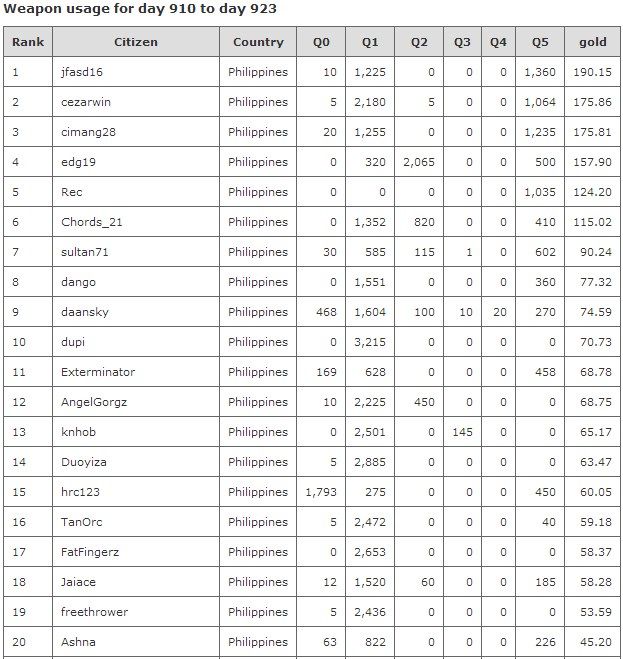Sort by Q1 column header

tap(370, 42)
